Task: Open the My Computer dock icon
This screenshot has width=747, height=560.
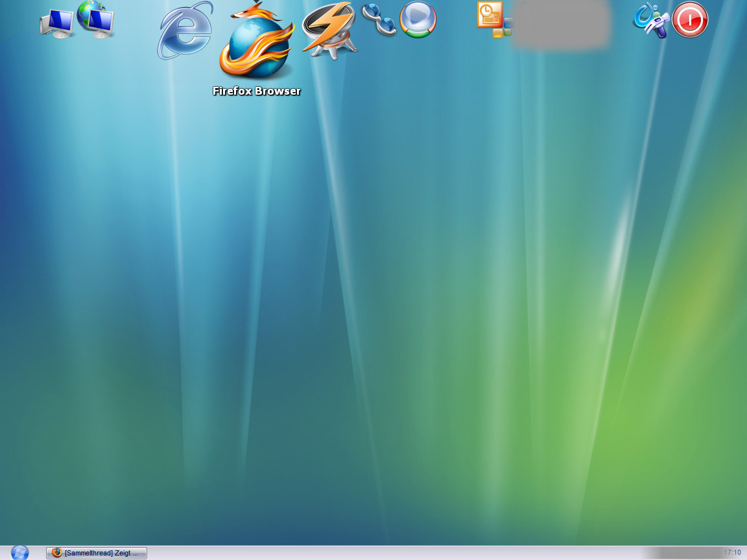Action: [56, 23]
